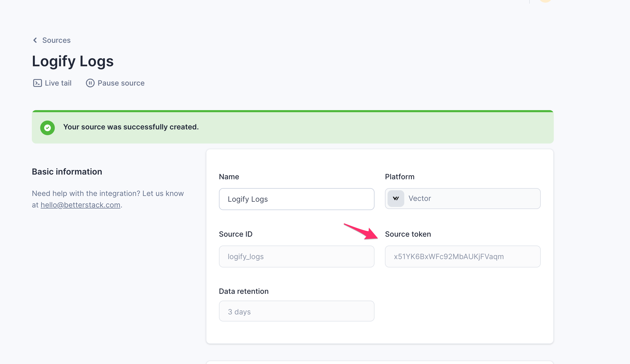Click the Data retention 3 days field
The width and height of the screenshot is (630, 364).
coord(296,311)
